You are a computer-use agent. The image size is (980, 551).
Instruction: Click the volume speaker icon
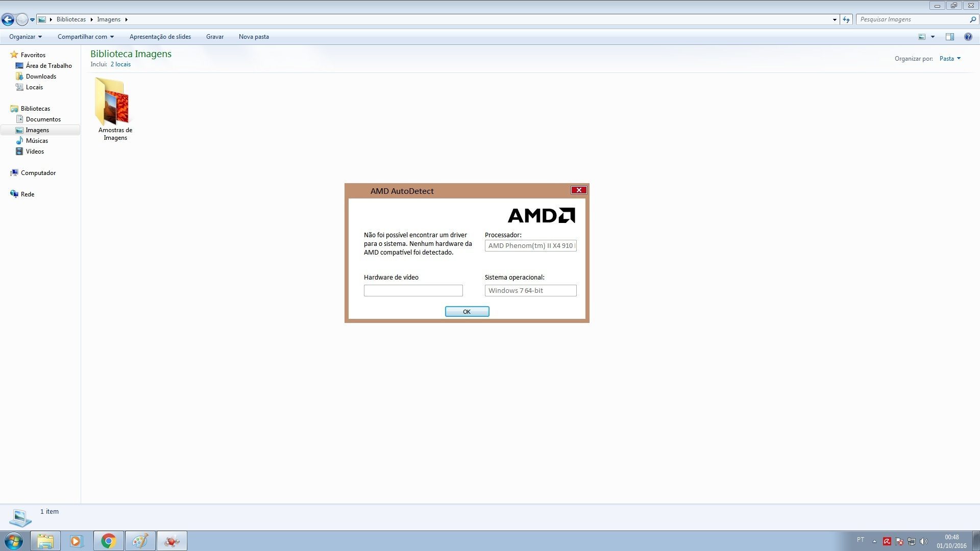[924, 541]
